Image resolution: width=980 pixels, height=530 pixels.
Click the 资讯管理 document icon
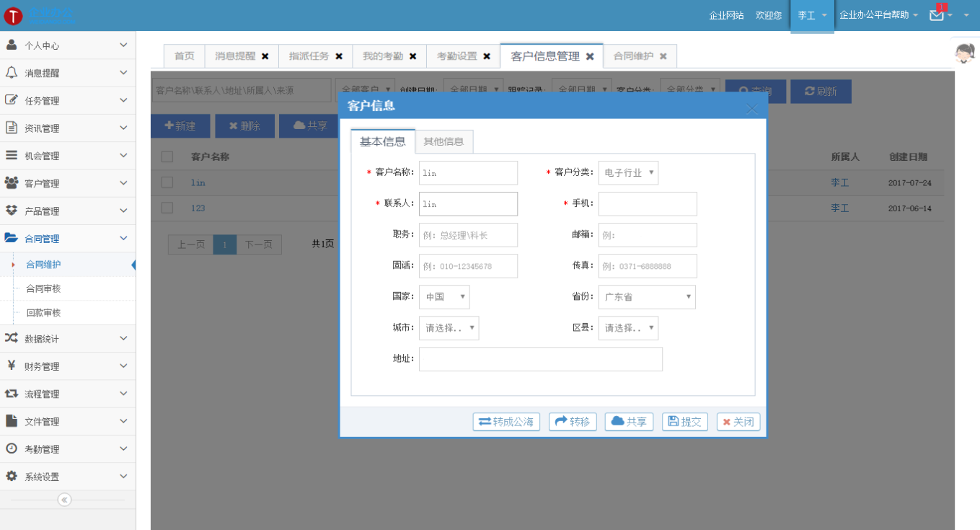(12, 128)
